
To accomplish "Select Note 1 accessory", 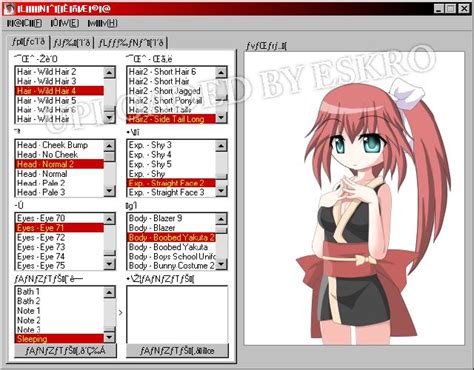I will 60,311.
